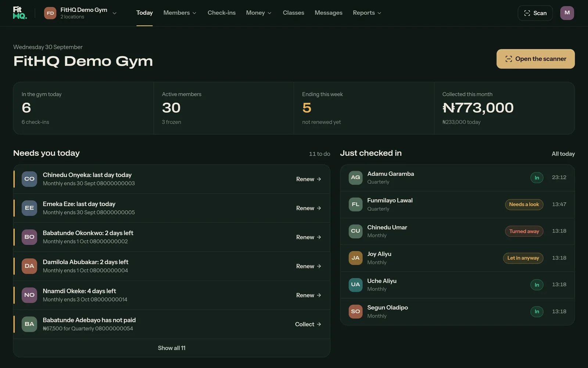Expand the Money menu dropdown
588x368 pixels.
(x=259, y=13)
